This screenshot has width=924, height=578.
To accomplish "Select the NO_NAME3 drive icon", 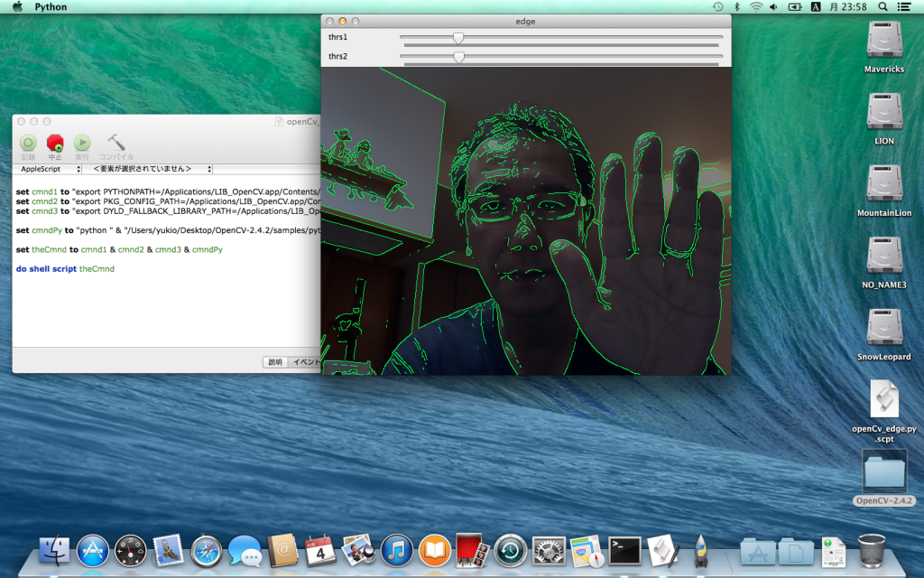I will point(884,256).
